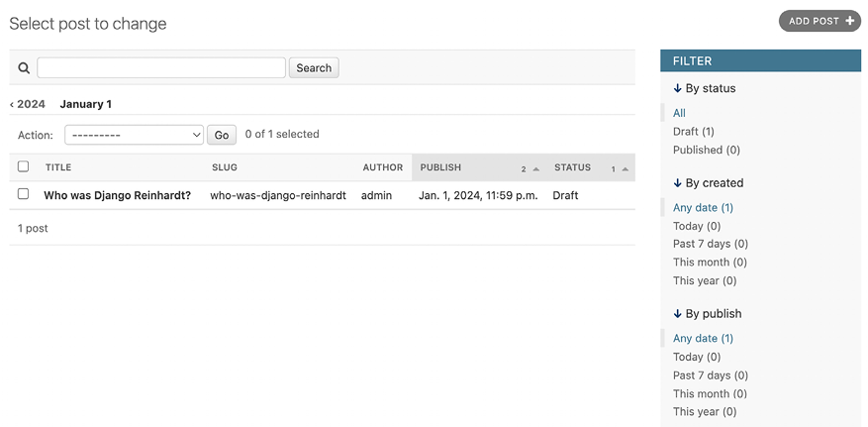
Task: Click the Go button
Action: point(222,135)
